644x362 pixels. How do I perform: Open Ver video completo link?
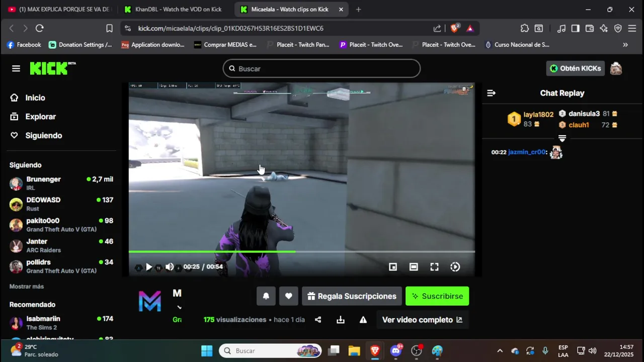tap(422, 320)
